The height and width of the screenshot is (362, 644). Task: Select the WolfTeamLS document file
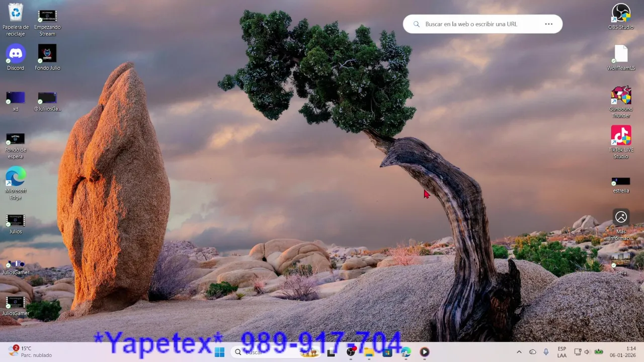[621, 57]
